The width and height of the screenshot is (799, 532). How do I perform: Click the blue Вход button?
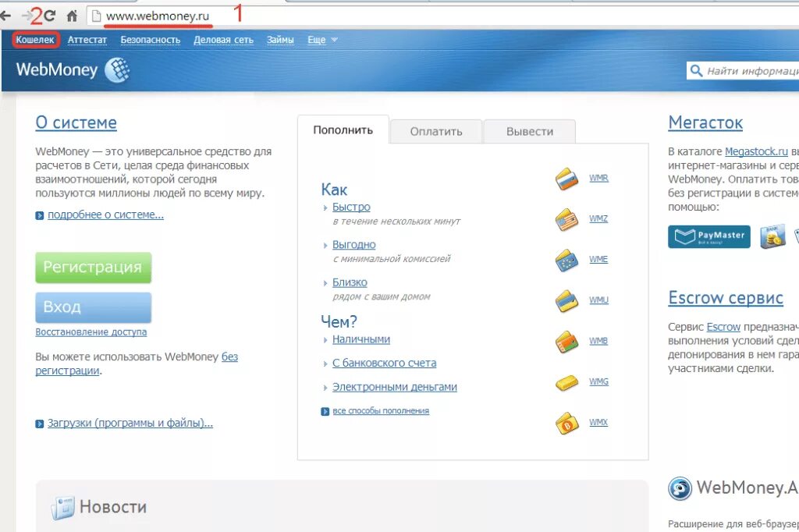pyautogui.click(x=94, y=307)
